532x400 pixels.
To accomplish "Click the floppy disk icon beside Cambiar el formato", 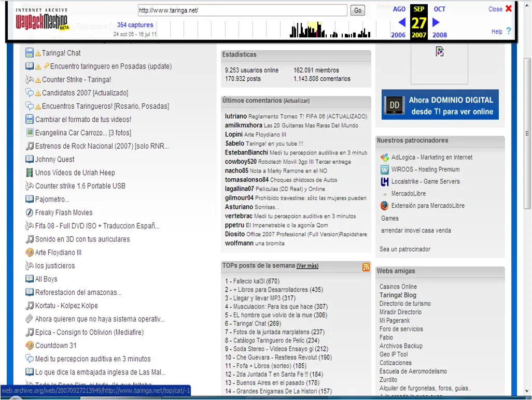I will click(30, 119).
